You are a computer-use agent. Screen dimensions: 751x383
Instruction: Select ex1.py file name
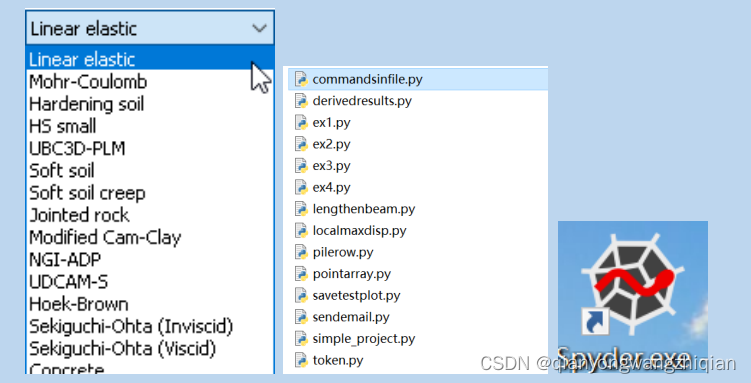[x=331, y=123]
